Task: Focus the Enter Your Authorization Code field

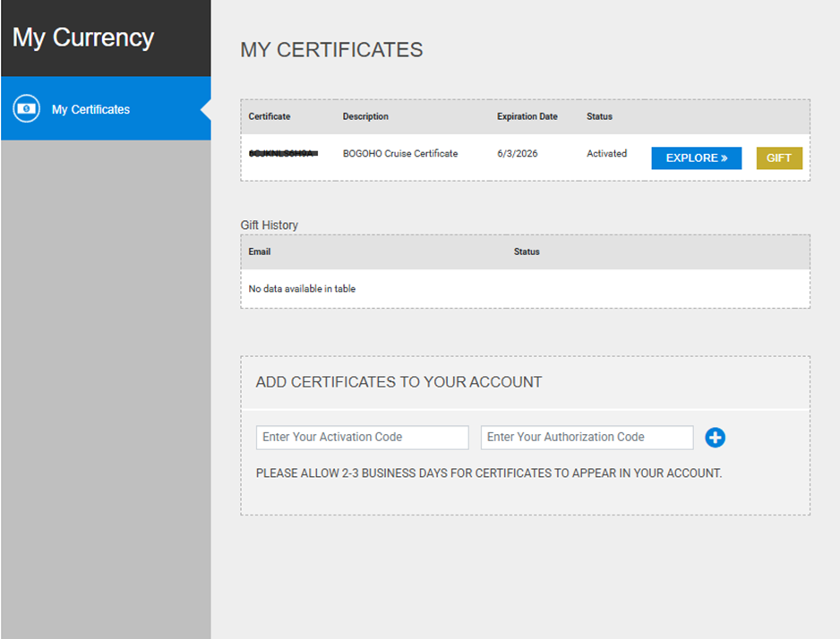Action: pos(587,438)
